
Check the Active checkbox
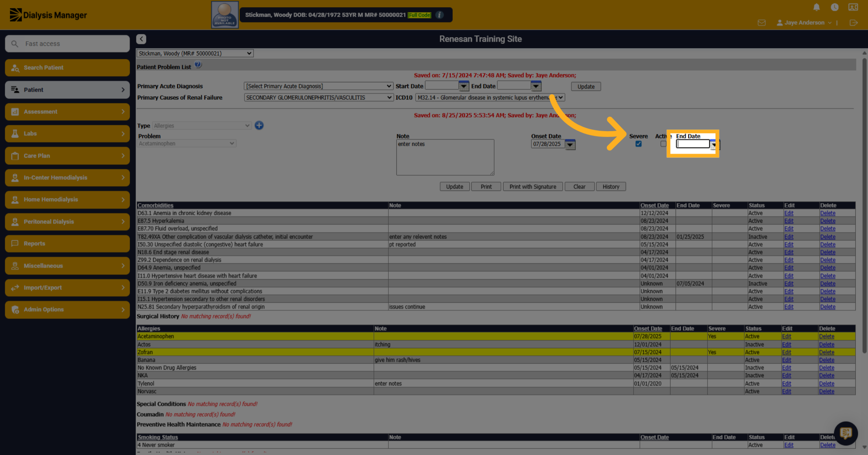click(663, 144)
